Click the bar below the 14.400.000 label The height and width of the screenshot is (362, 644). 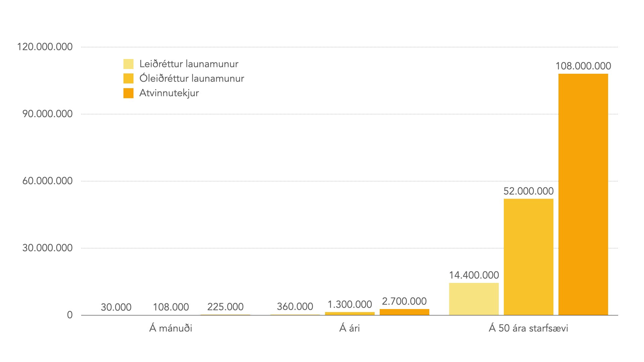pyautogui.click(x=474, y=299)
